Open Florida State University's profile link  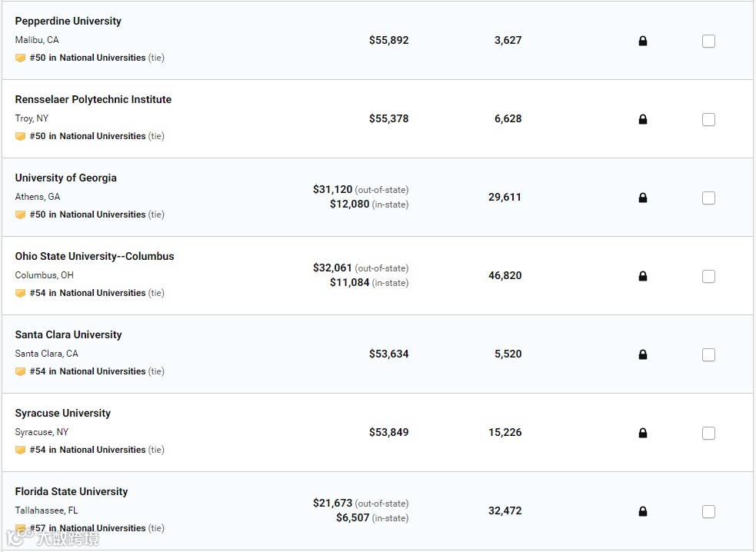click(x=72, y=491)
